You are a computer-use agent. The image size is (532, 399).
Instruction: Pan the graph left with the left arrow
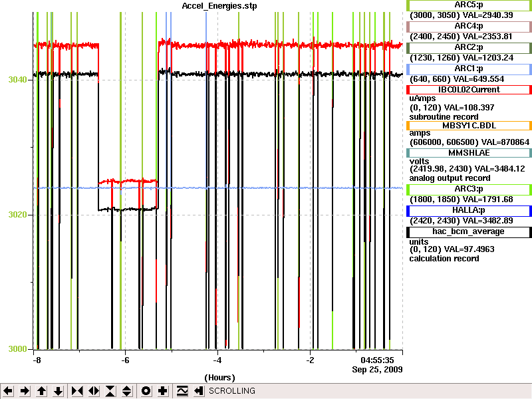(x=8, y=391)
